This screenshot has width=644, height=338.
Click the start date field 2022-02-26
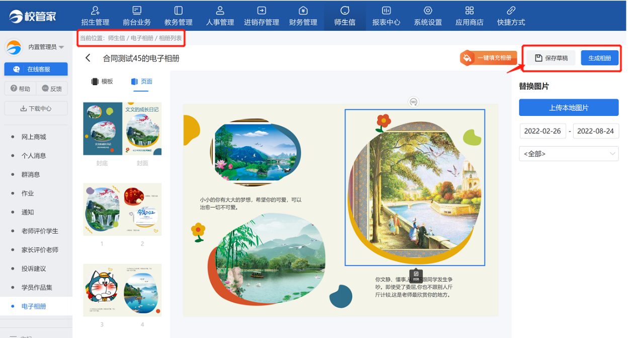[542, 131]
